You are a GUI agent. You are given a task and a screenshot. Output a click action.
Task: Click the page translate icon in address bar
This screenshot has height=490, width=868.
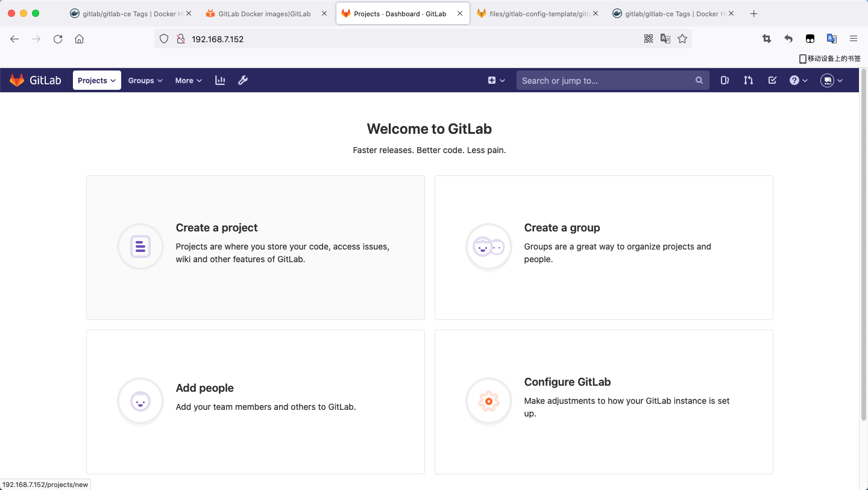665,39
